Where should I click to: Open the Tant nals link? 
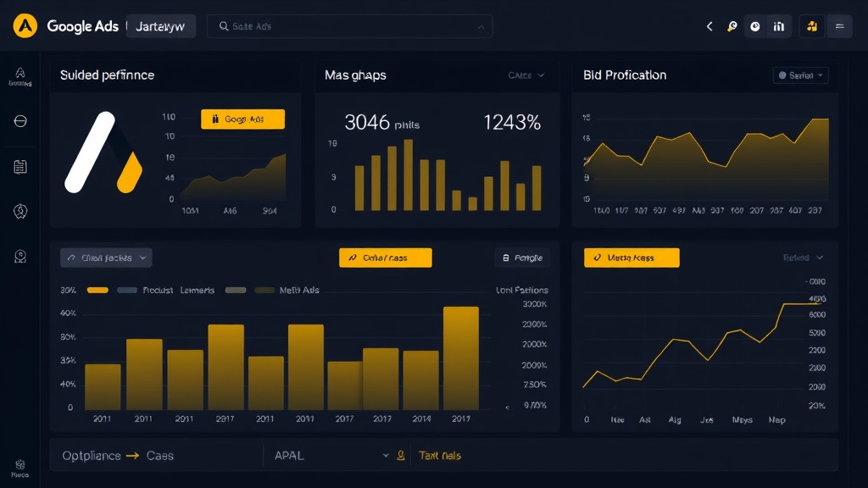pos(440,455)
